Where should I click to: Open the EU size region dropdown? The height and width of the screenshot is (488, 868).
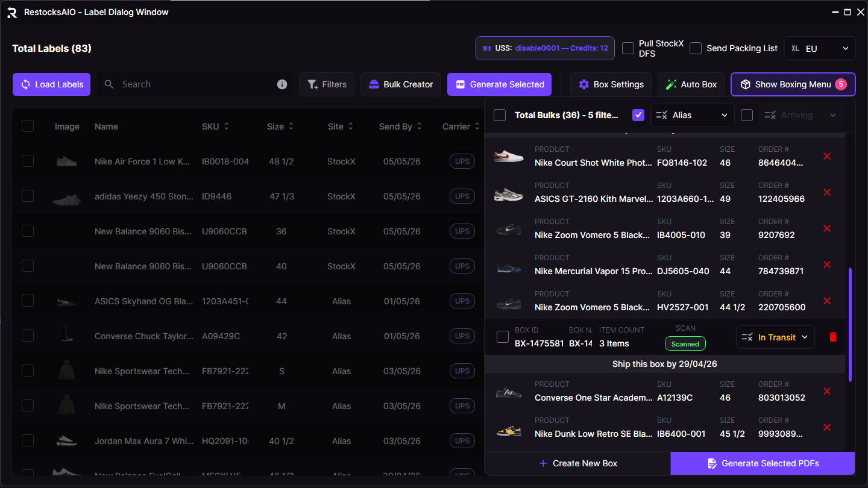[820, 48]
